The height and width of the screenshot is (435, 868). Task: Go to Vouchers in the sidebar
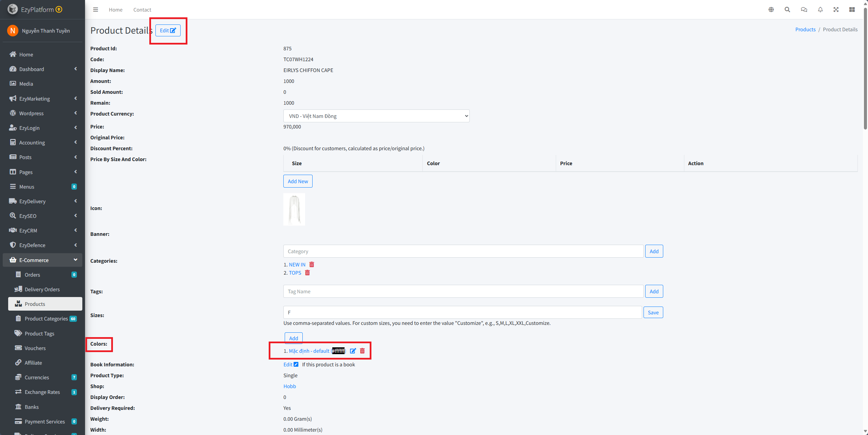point(35,348)
